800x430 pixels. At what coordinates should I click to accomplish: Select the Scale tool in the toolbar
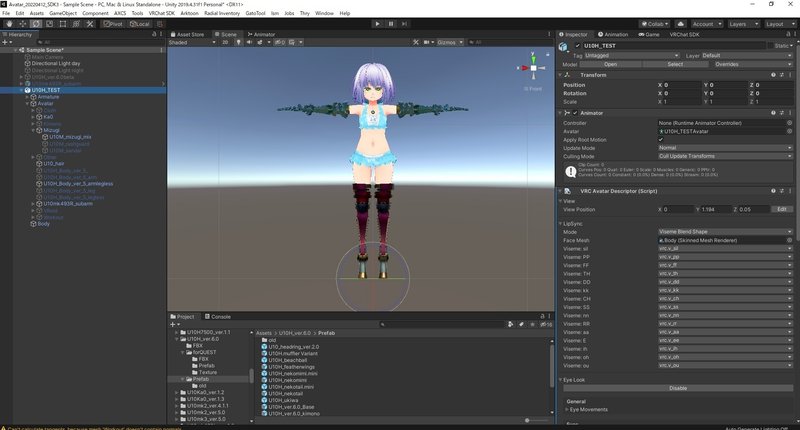[49, 24]
